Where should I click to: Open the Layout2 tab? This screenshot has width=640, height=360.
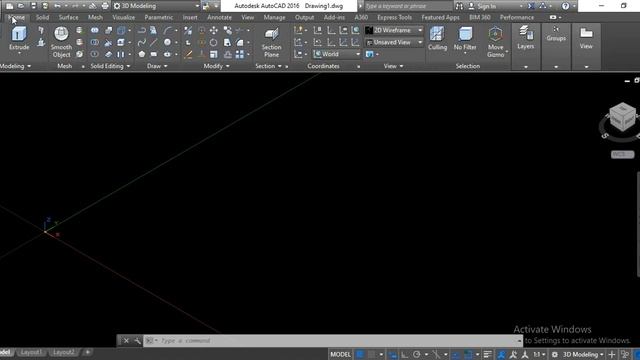[64, 352]
